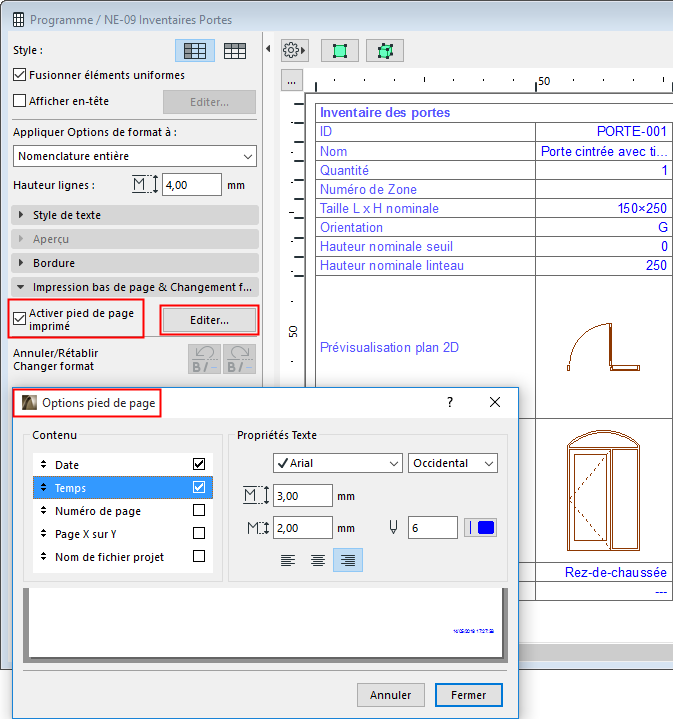Select Nom de fichier projet item
Image resolution: width=673 pixels, height=719 pixels.
tap(109, 557)
